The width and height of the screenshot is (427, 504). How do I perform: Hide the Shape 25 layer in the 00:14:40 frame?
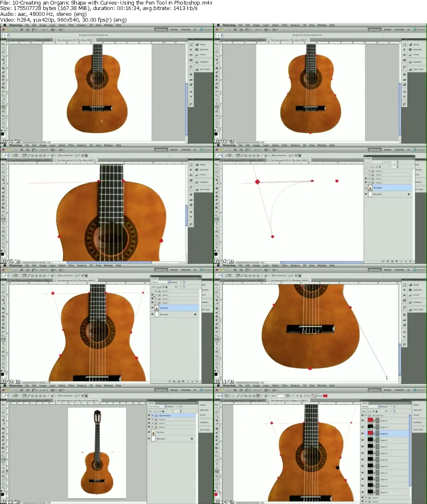click(363, 421)
